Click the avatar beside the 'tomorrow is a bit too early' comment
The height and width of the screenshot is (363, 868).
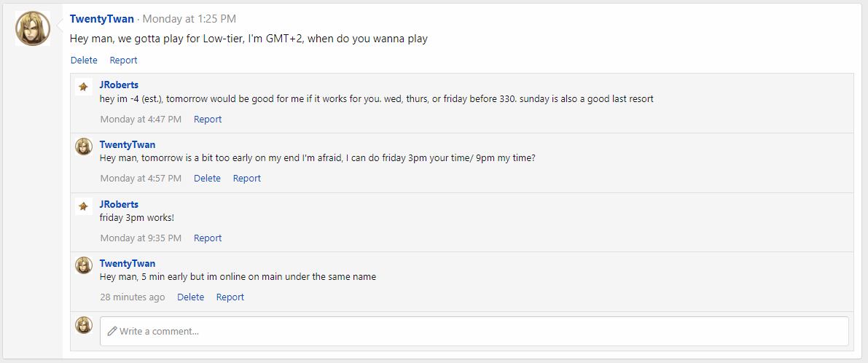[84, 147]
